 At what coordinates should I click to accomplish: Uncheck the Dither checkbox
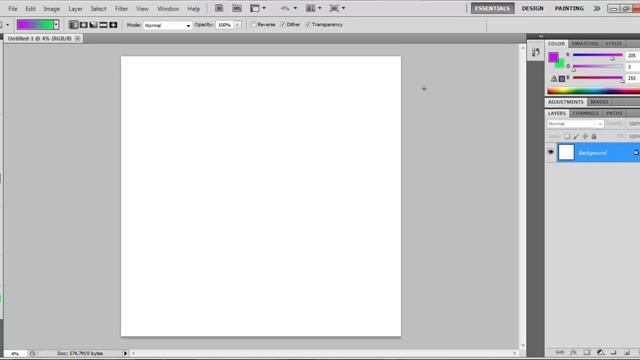pyautogui.click(x=282, y=25)
